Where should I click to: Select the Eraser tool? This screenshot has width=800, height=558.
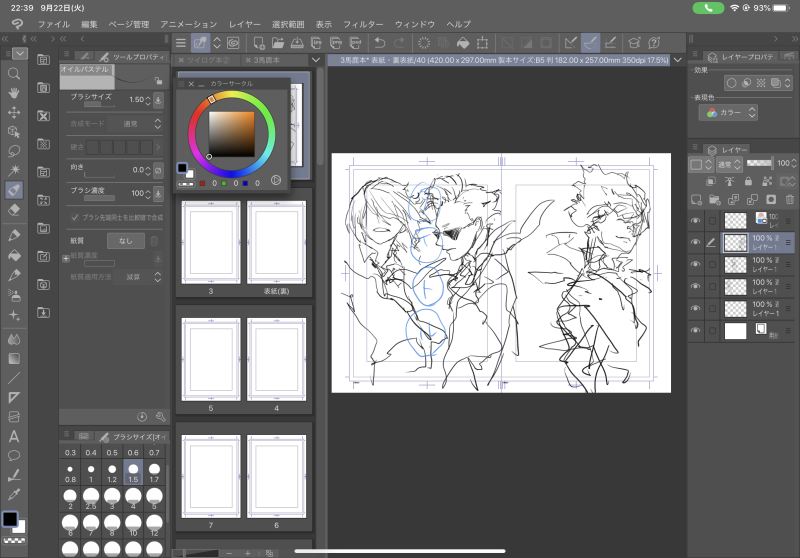pos(14,210)
